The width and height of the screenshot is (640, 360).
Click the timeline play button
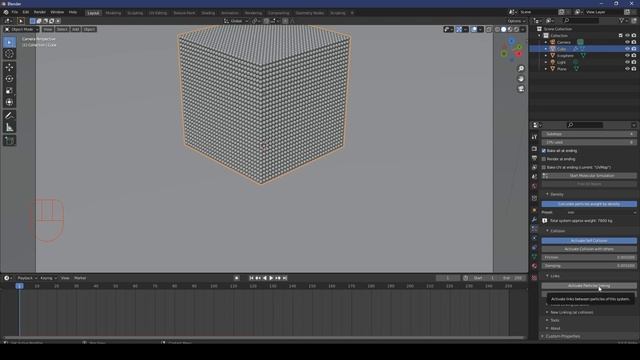click(271, 278)
